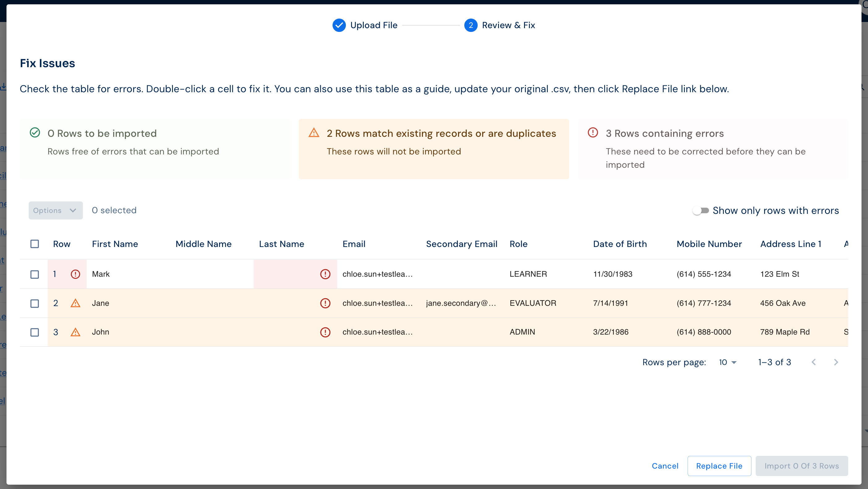The height and width of the screenshot is (489, 868).
Task: Toggle Show only rows with errors switch
Action: (700, 210)
